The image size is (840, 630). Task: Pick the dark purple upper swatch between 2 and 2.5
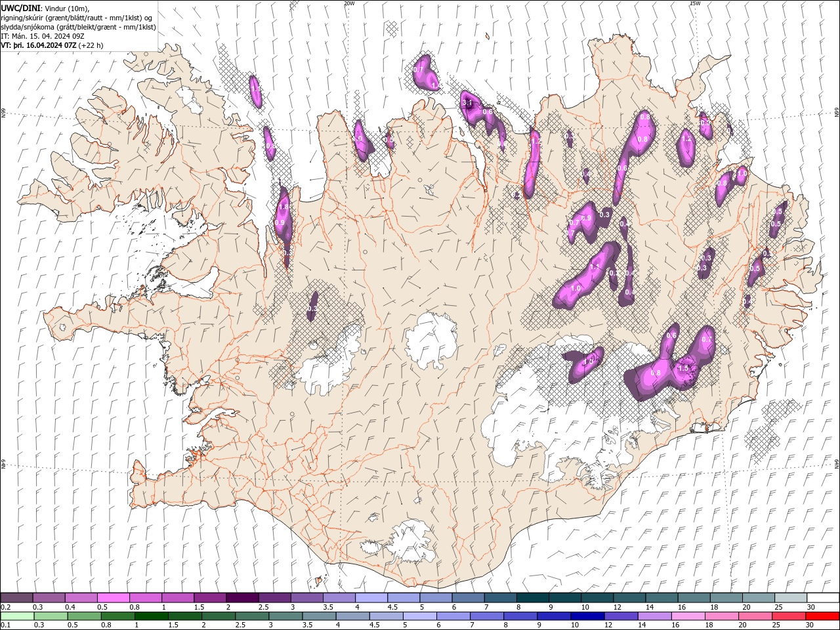242,598
